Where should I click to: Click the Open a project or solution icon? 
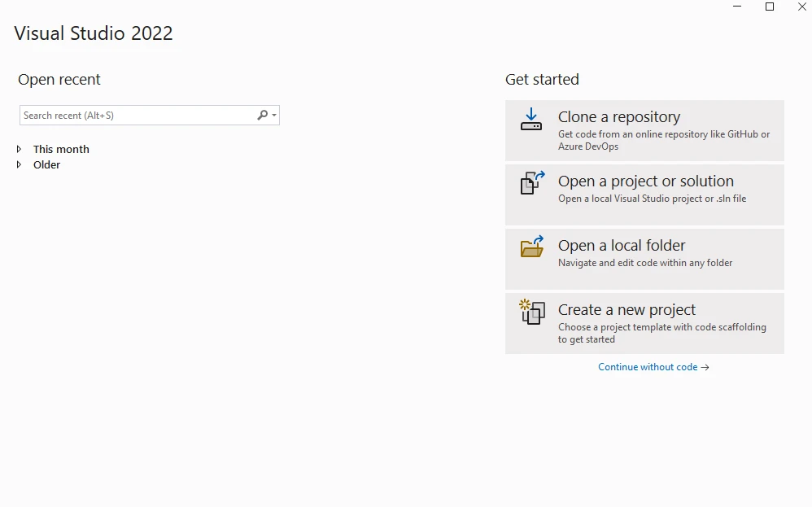[532, 182]
